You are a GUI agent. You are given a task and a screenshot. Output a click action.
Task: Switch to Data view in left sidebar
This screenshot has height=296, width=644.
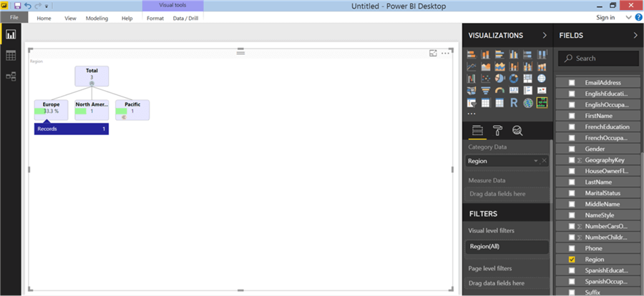pos(11,56)
